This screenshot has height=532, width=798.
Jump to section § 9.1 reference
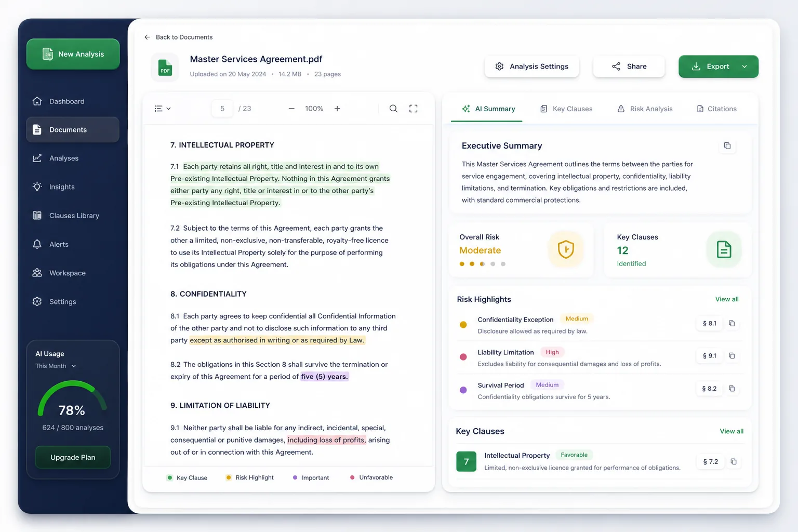[x=710, y=356]
